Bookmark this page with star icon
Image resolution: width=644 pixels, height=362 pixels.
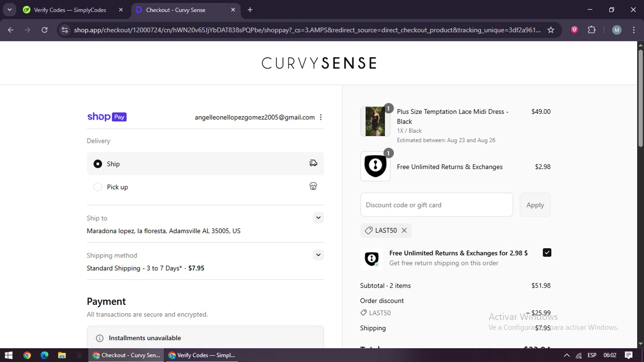551,30
